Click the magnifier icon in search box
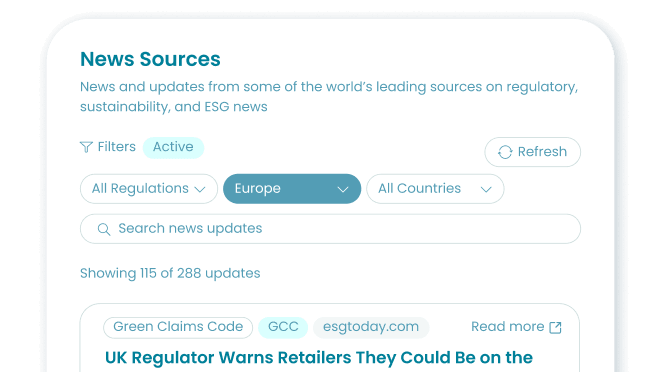Viewport: 650px width, 372px height. [x=104, y=229]
